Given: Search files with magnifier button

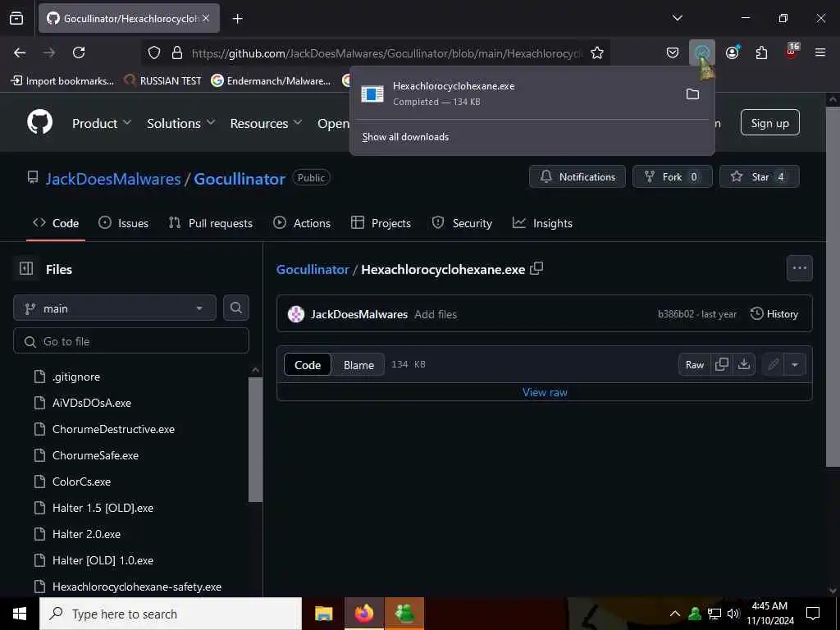Looking at the screenshot, I should [x=236, y=308].
